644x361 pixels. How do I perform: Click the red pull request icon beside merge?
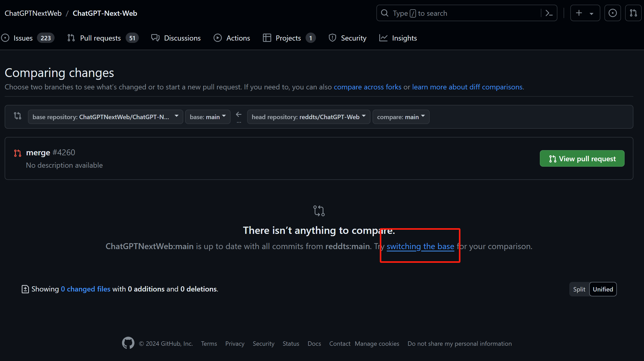click(x=18, y=153)
